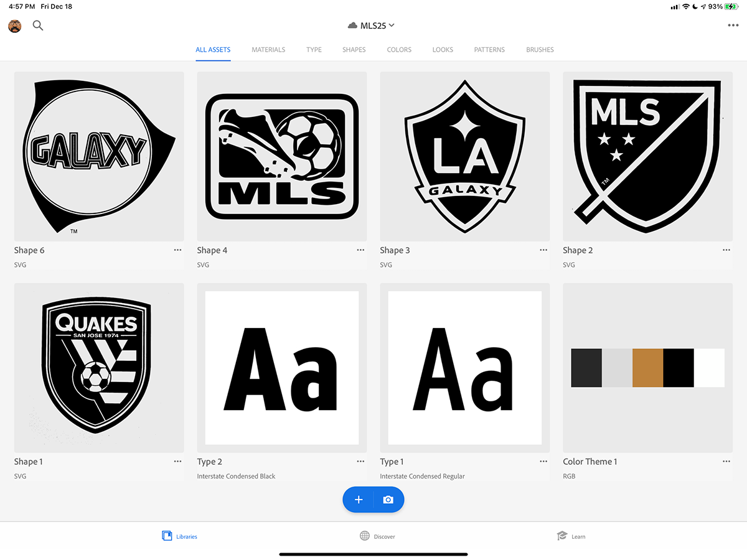Open the Shape 1 options ellipsis
This screenshot has width=747, height=560.
[x=177, y=462]
